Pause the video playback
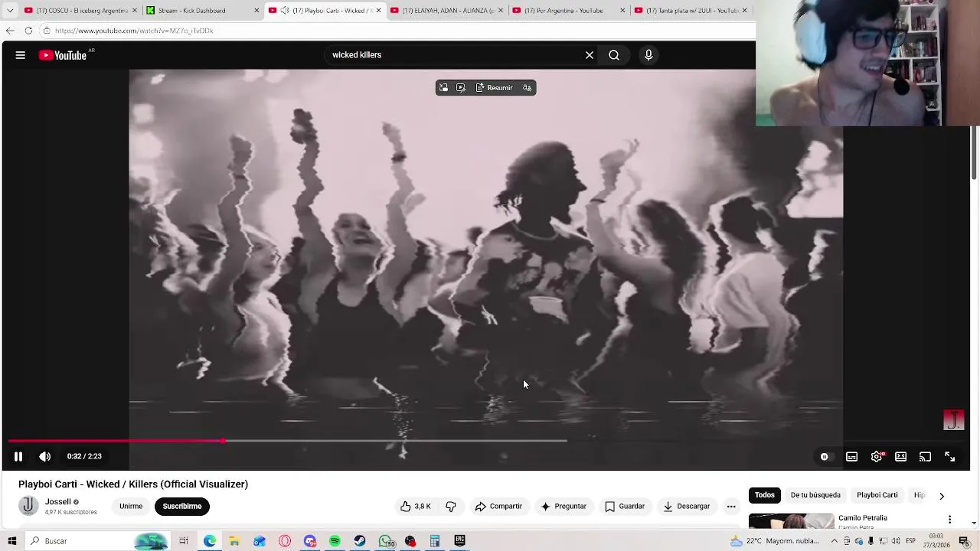 click(x=18, y=456)
